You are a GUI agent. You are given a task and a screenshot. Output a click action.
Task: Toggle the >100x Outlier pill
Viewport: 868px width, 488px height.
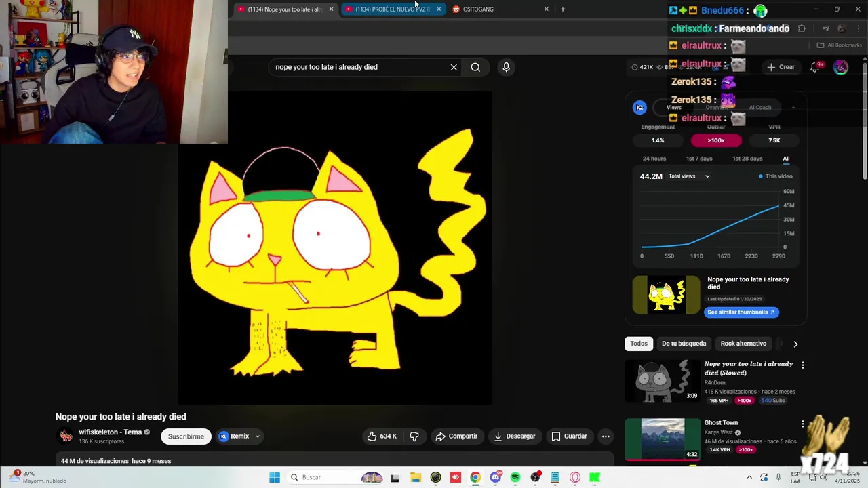(716, 140)
